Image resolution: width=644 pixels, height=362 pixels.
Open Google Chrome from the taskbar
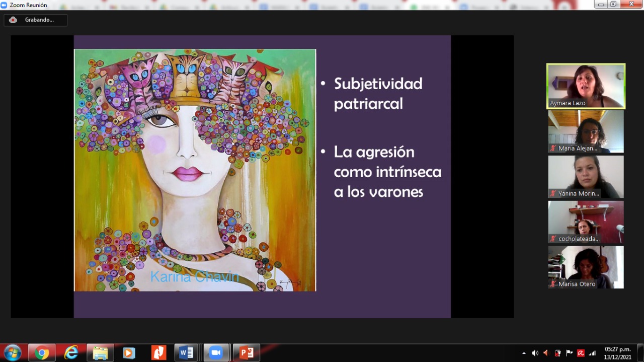pyautogui.click(x=42, y=353)
